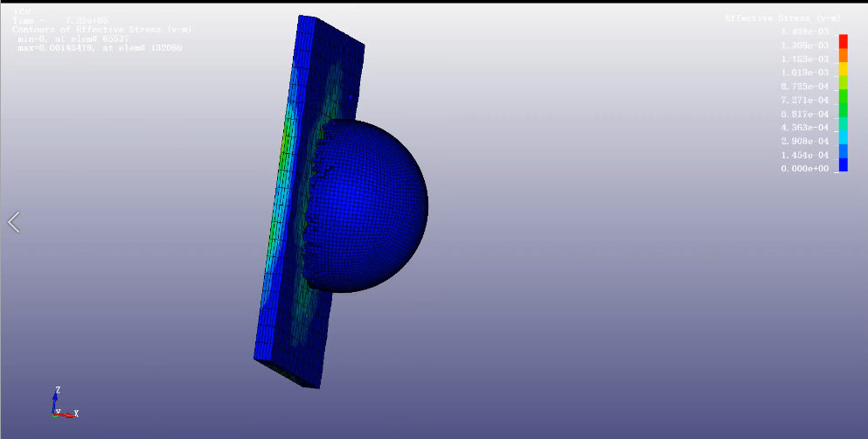Select the dark blue bottom legend swatch
Screen dimensions: 868x439
(x=843, y=164)
